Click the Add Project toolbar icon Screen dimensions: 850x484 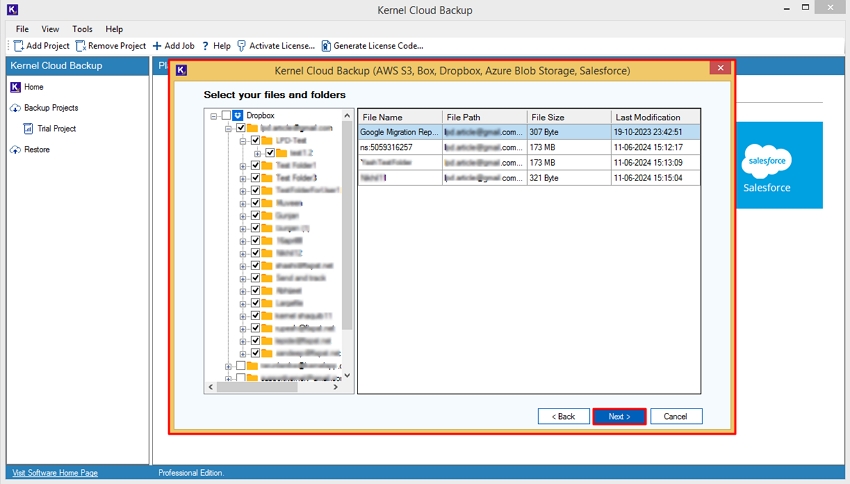coord(18,46)
